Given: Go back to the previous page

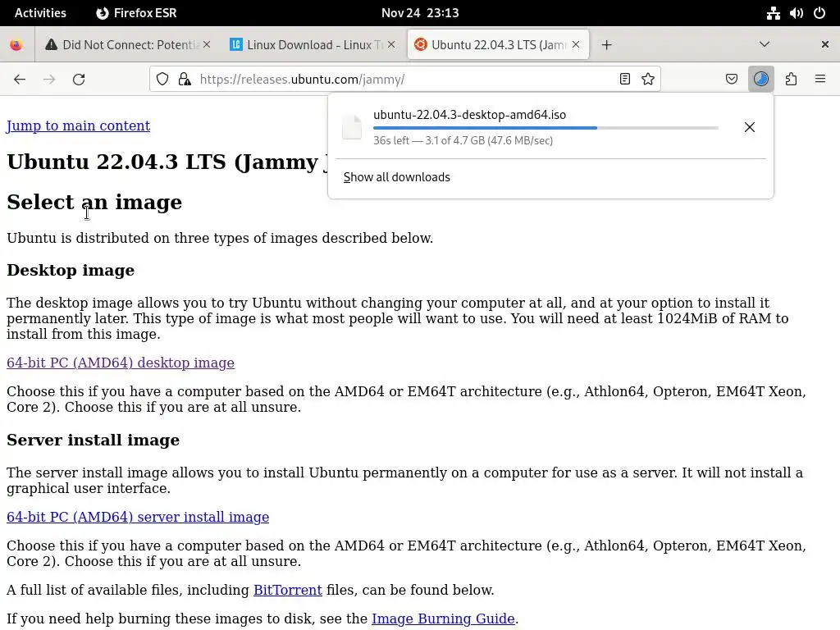Looking at the screenshot, I should coord(20,80).
